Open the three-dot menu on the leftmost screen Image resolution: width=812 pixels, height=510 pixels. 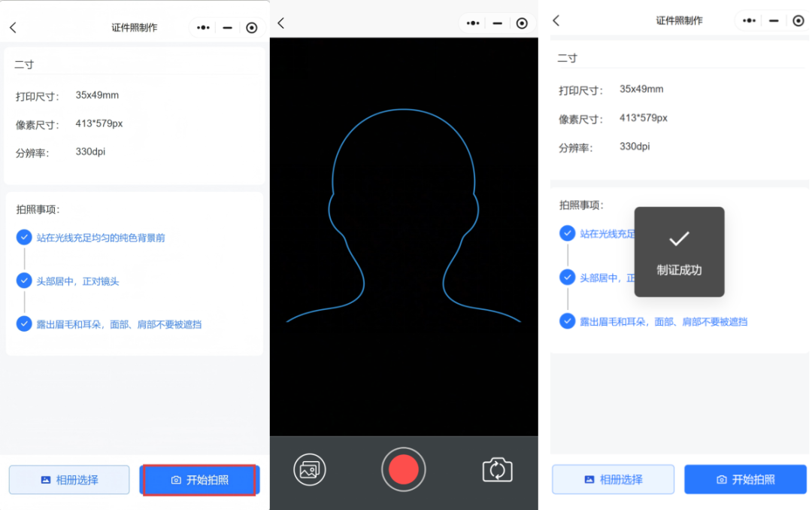(x=203, y=28)
